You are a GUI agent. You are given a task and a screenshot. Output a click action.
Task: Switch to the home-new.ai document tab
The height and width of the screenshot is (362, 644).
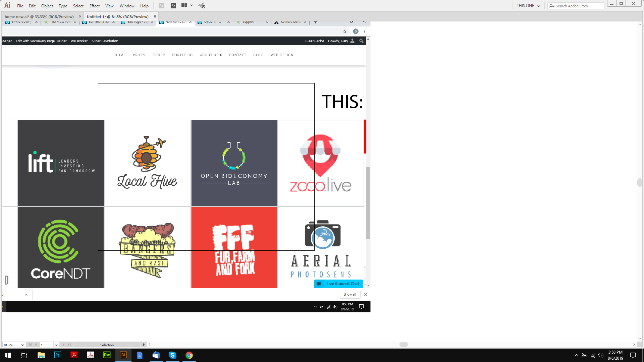pyautogui.click(x=39, y=16)
